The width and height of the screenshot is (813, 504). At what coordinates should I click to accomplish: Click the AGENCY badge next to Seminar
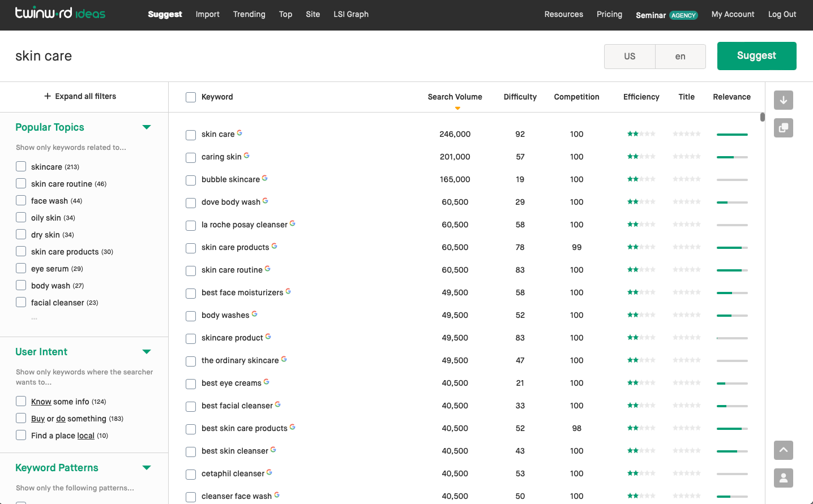683,15
